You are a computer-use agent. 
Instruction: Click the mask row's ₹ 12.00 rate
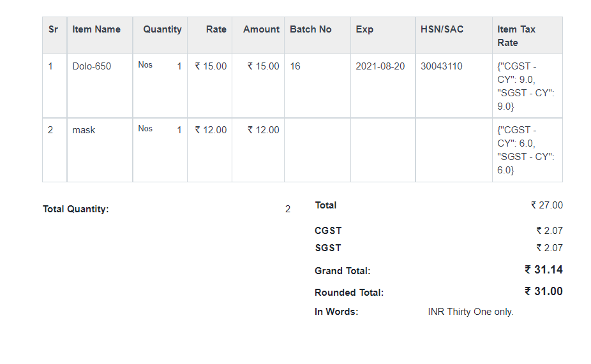point(211,130)
